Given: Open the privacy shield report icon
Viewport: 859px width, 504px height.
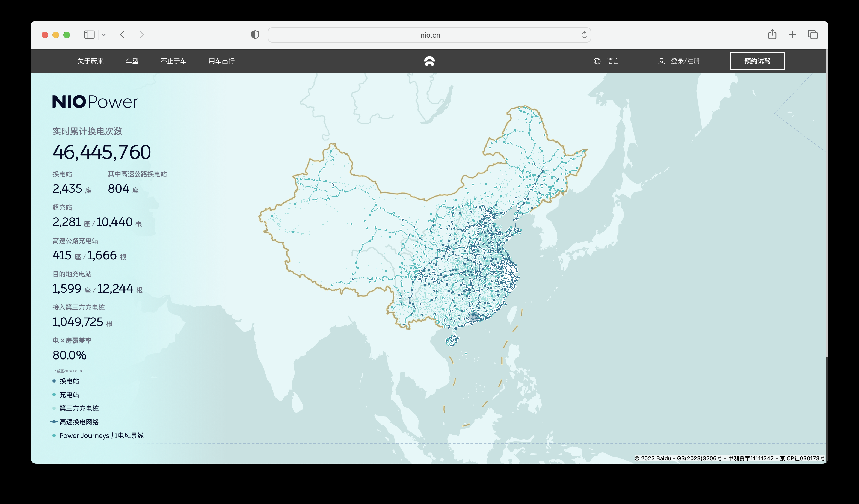Looking at the screenshot, I should pyautogui.click(x=255, y=35).
